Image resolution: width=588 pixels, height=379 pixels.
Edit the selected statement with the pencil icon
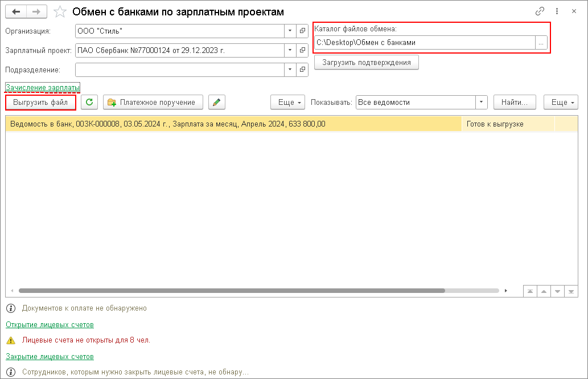tap(216, 102)
